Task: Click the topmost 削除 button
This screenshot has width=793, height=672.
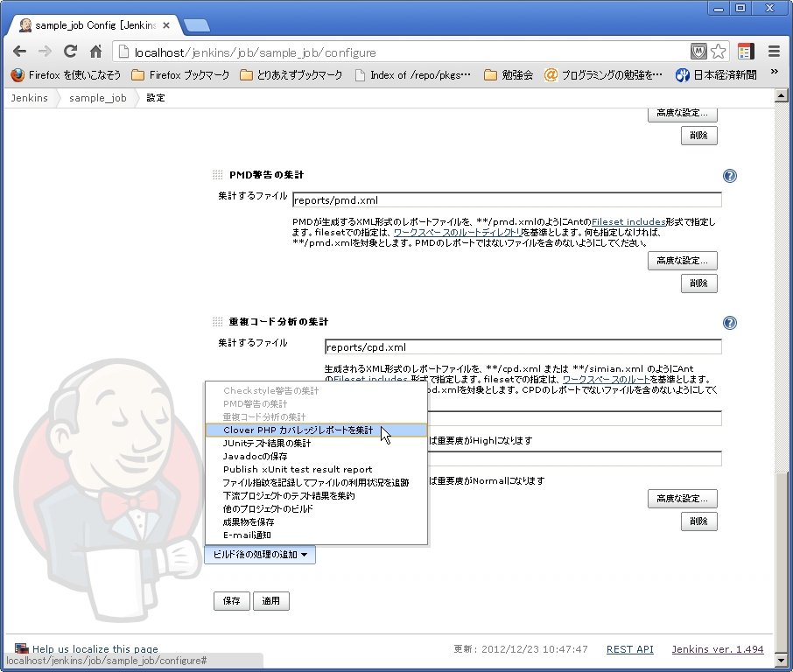Action: point(699,136)
